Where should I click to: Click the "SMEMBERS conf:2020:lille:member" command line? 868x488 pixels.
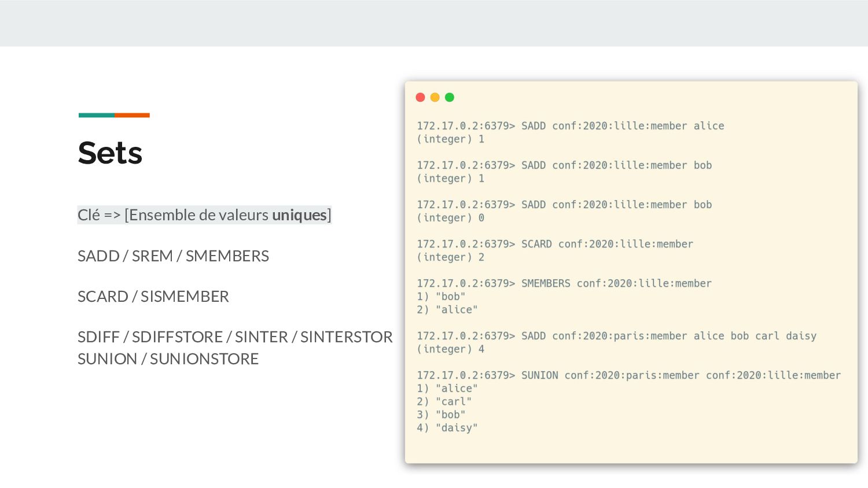click(x=564, y=283)
